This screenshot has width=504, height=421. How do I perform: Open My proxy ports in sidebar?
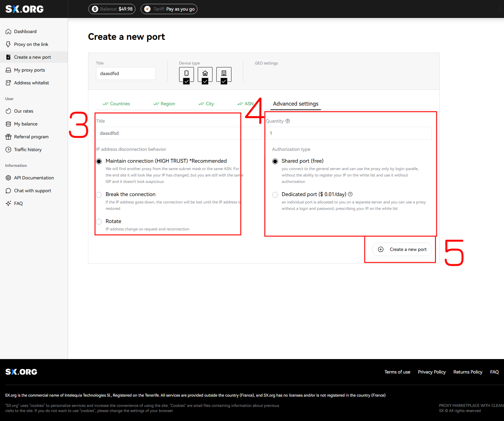(x=29, y=70)
